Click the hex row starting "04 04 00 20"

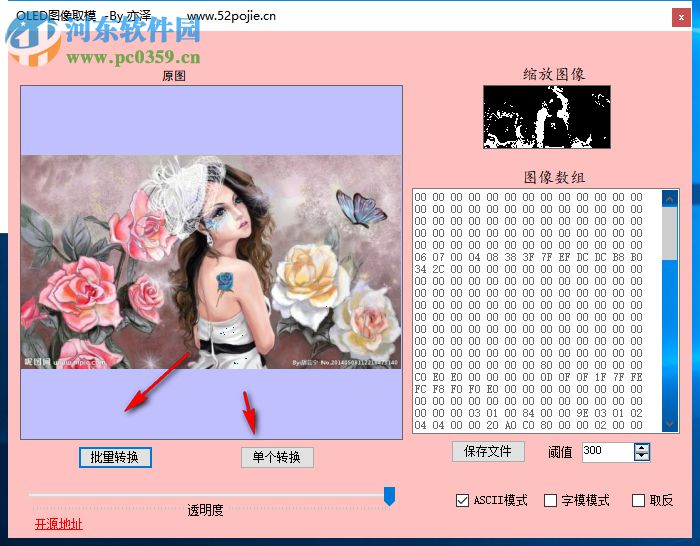pyautogui.click(x=529, y=425)
